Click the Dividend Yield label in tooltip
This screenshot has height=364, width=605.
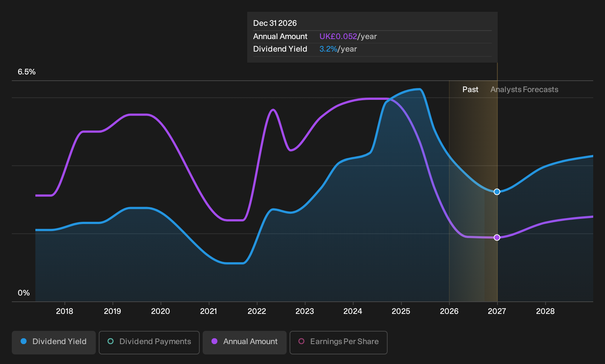tap(280, 49)
